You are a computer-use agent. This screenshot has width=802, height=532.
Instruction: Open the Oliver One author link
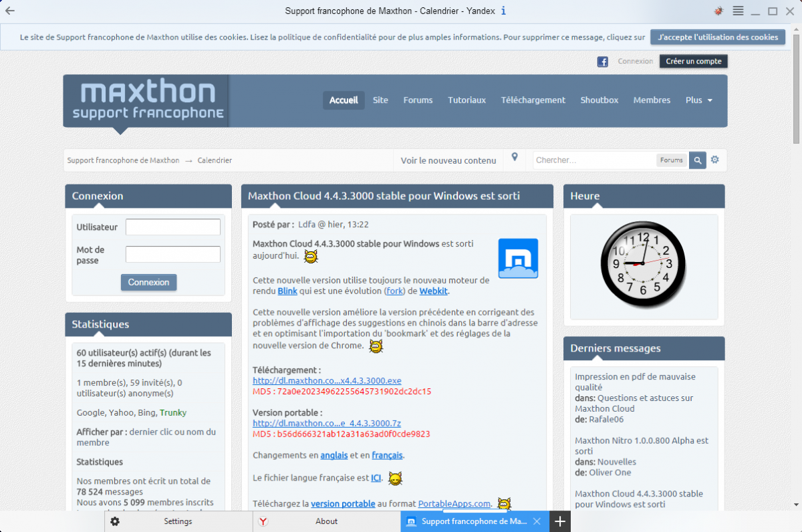[x=610, y=473]
